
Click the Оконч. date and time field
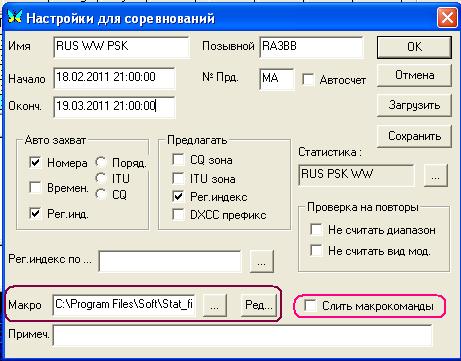pyautogui.click(x=114, y=107)
